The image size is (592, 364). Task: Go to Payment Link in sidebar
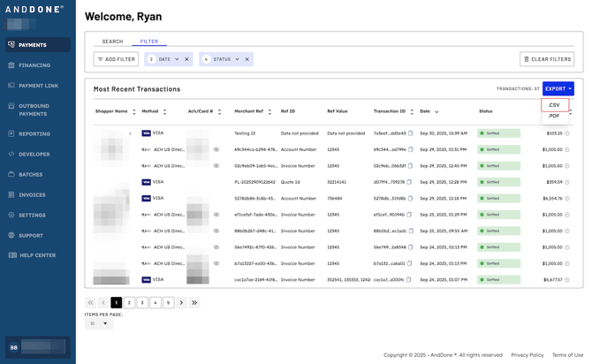(x=38, y=86)
